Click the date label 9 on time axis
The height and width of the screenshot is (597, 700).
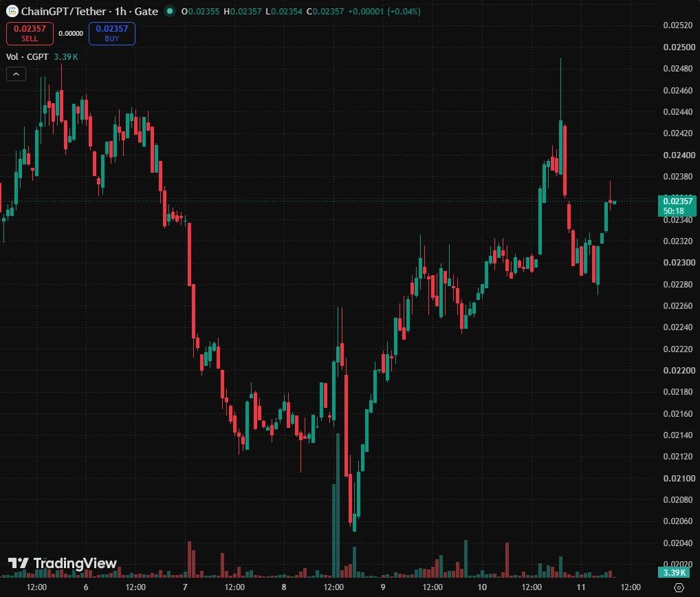[x=383, y=587]
